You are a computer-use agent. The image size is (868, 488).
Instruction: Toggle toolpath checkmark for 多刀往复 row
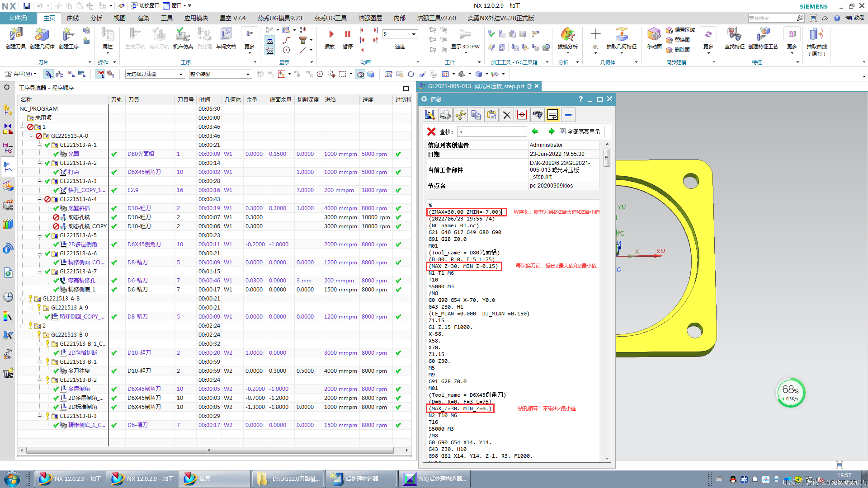(114, 371)
